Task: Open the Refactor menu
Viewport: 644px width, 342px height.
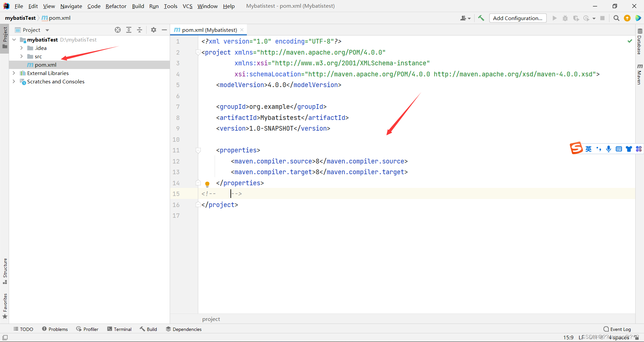Action: coord(116,6)
